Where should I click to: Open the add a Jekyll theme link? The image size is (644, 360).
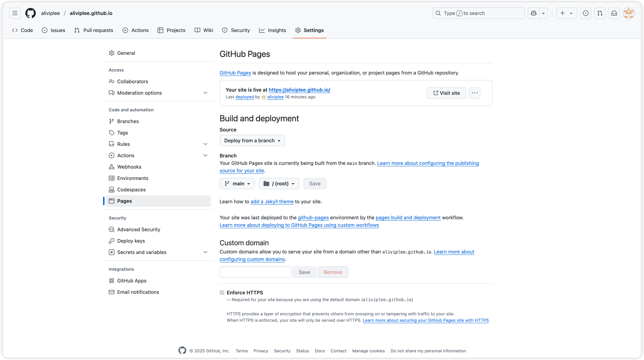pyautogui.click(x=272, y=201)
